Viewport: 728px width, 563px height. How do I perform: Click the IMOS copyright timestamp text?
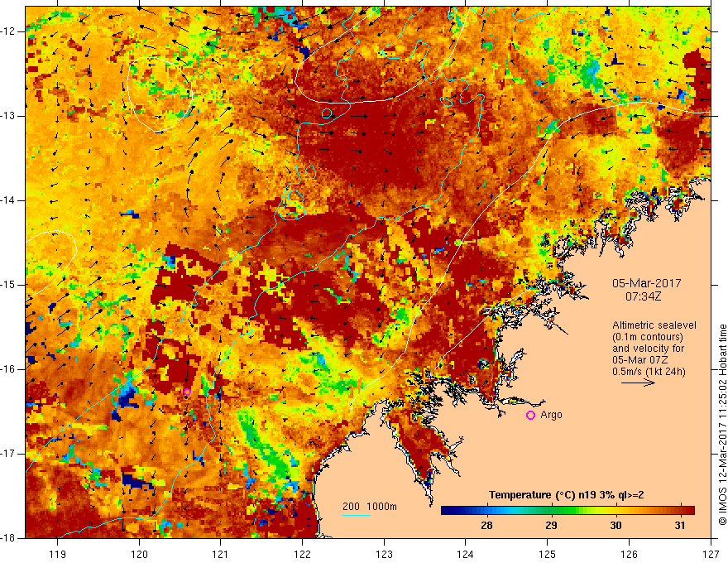click(x=722, y=425)
